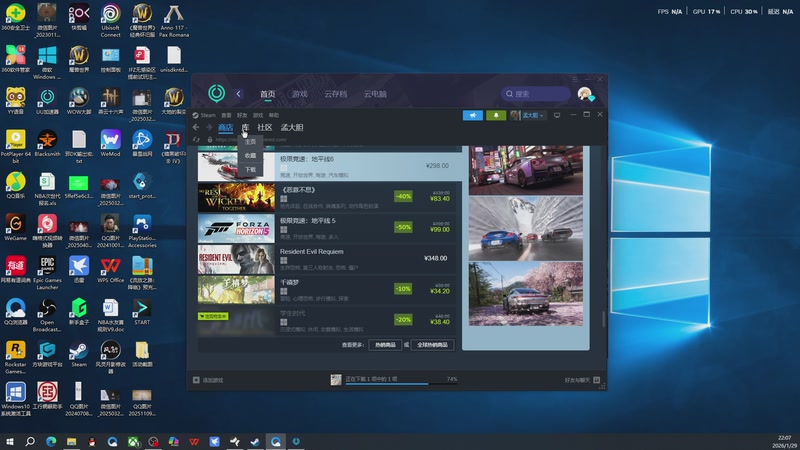
Task: Click the Add Game plus icon
Action: pos(196,380)
